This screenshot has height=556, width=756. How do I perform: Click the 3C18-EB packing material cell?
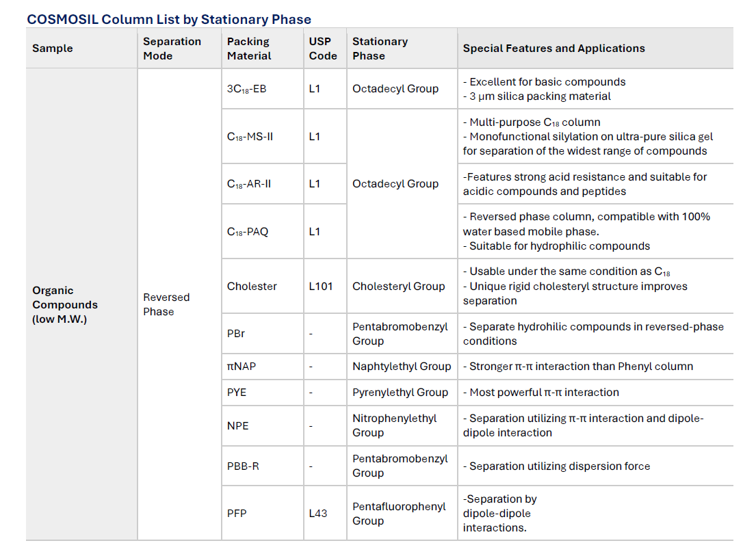(247, 89)
